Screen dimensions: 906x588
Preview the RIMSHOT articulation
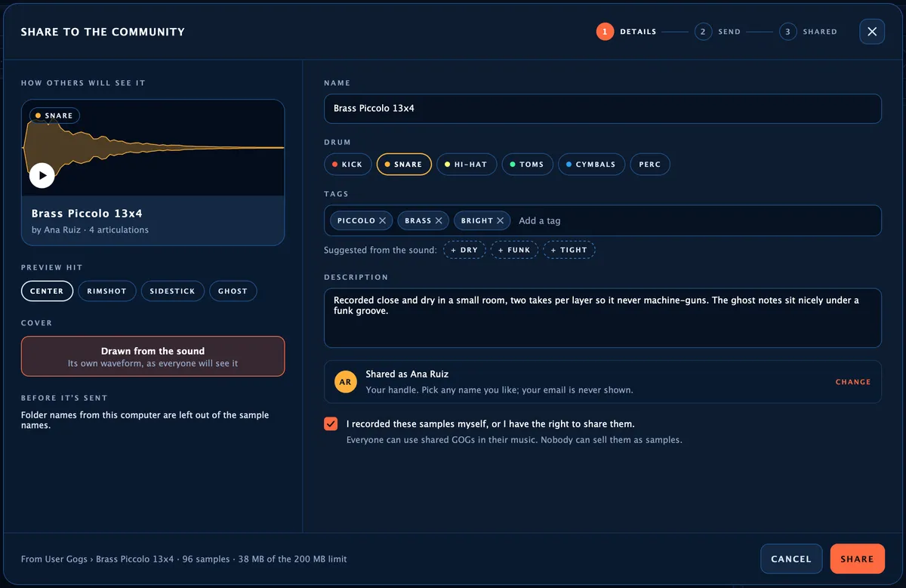click(107, 291)
